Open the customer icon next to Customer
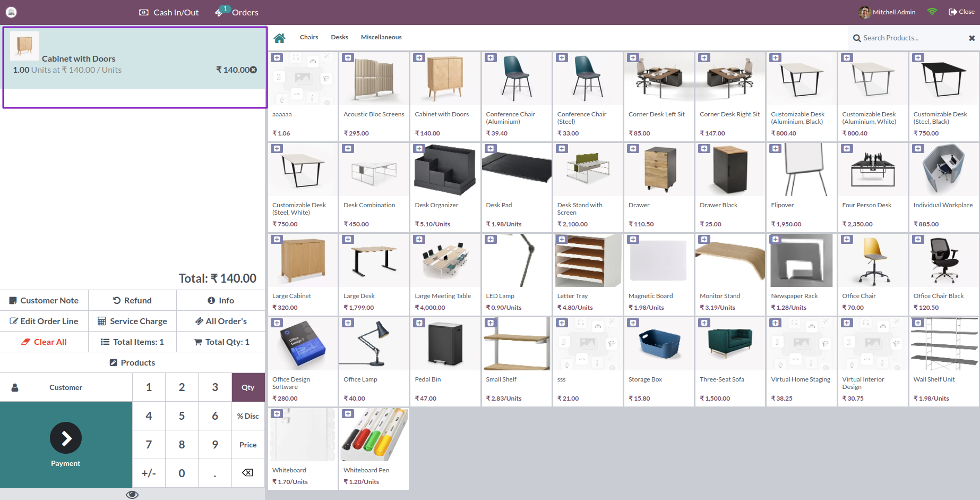This screenshot has height=500, width=980. (14, 387)
